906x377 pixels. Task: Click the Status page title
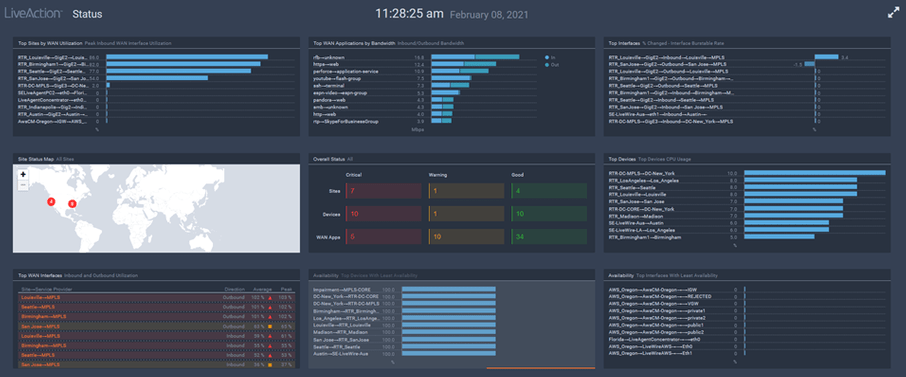click(x=87, y=14)
